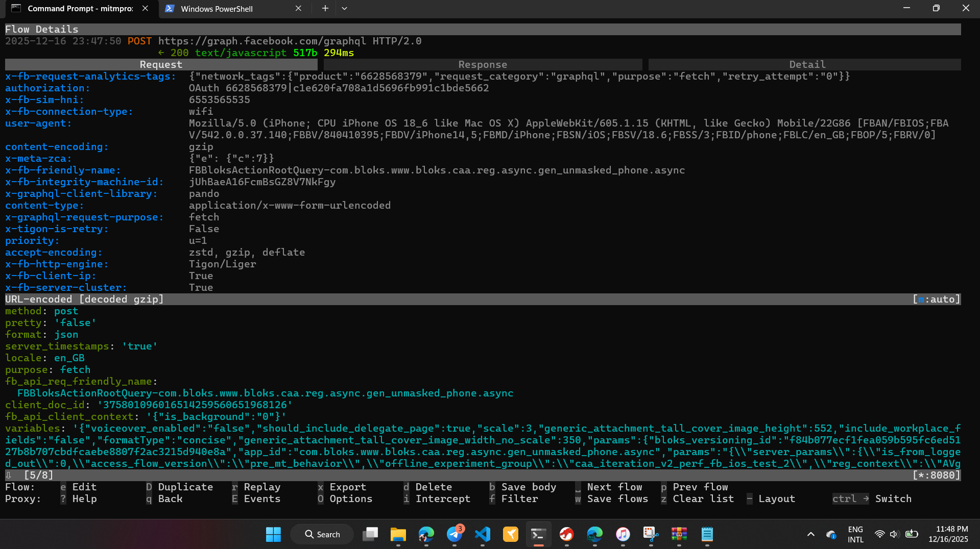Open Telegram from the taskbar
Viewport: 980px width, 549px height.
pyautogui.click(x=455, y=534)
